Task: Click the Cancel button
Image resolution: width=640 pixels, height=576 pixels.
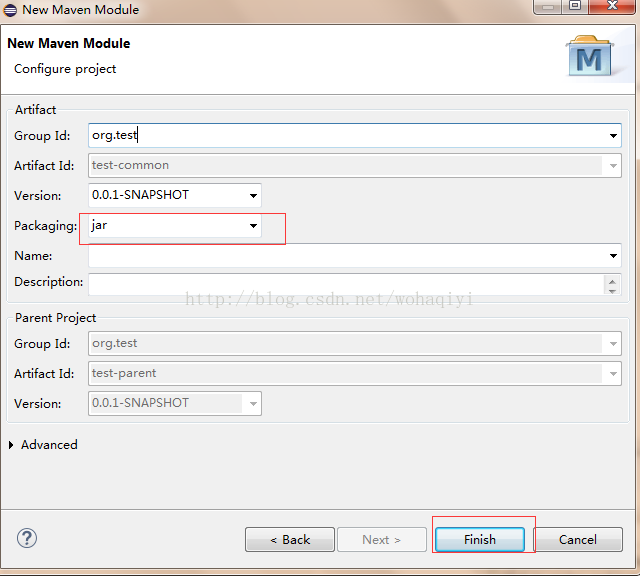Action: click(x=578, y=539)
